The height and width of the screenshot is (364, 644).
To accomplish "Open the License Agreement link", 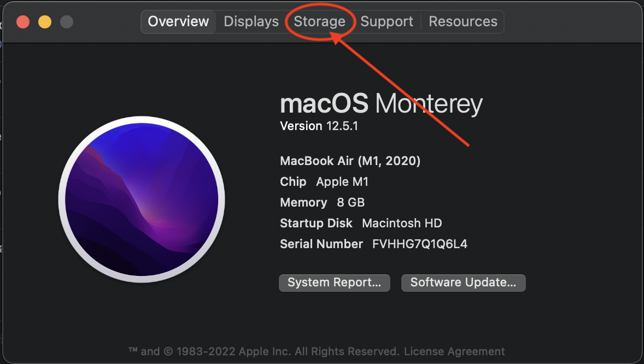I will tap(454, 351).
